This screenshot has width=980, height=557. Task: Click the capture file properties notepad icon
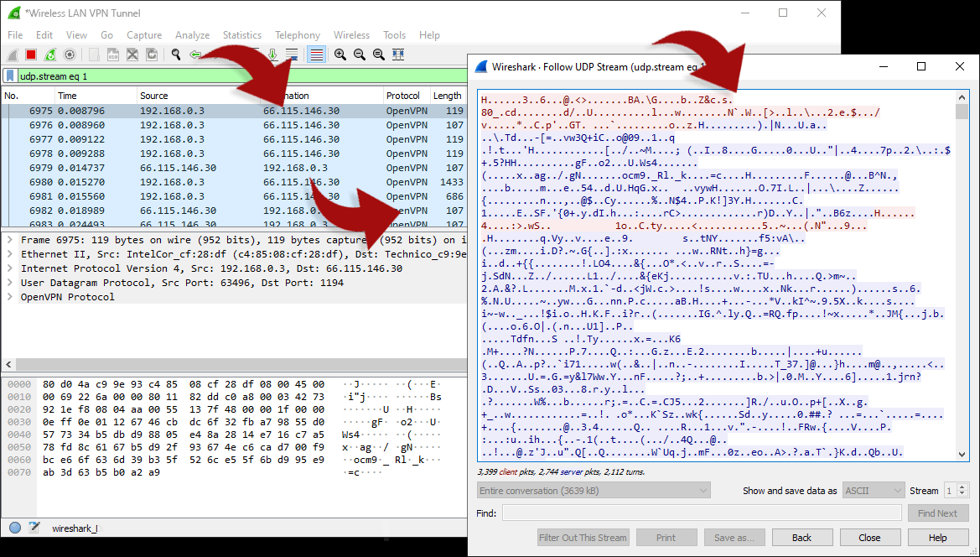(x=34, y=528)
